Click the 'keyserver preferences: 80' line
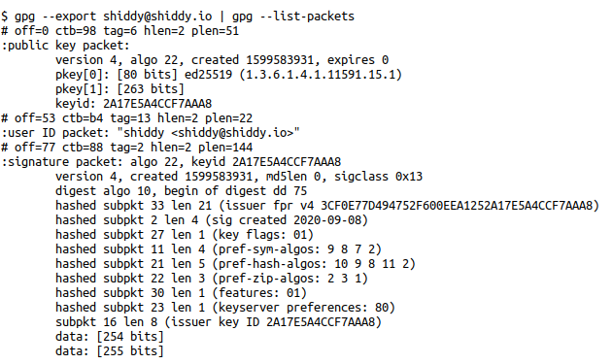 click(x=225, y=308)
